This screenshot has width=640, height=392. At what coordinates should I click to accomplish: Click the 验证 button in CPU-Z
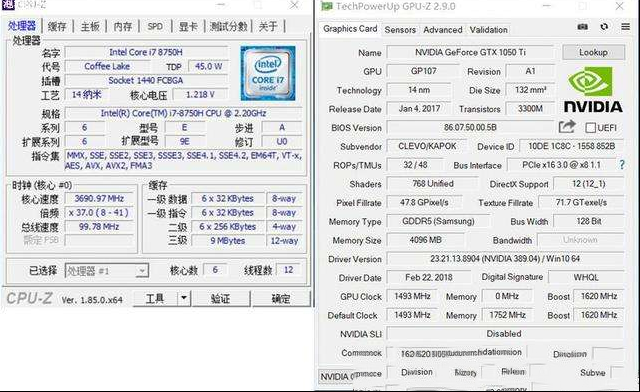tap(221, 298)
